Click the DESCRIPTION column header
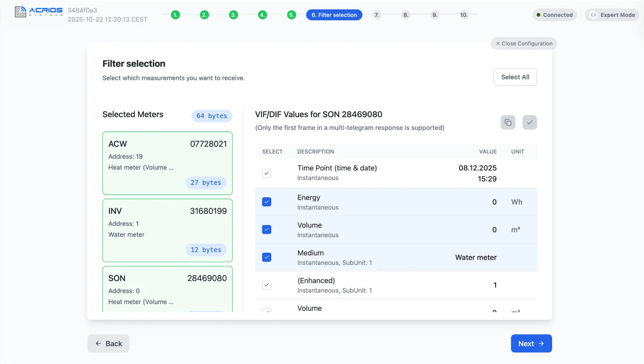This screenshot has width=644, height=364. point(316,152)
